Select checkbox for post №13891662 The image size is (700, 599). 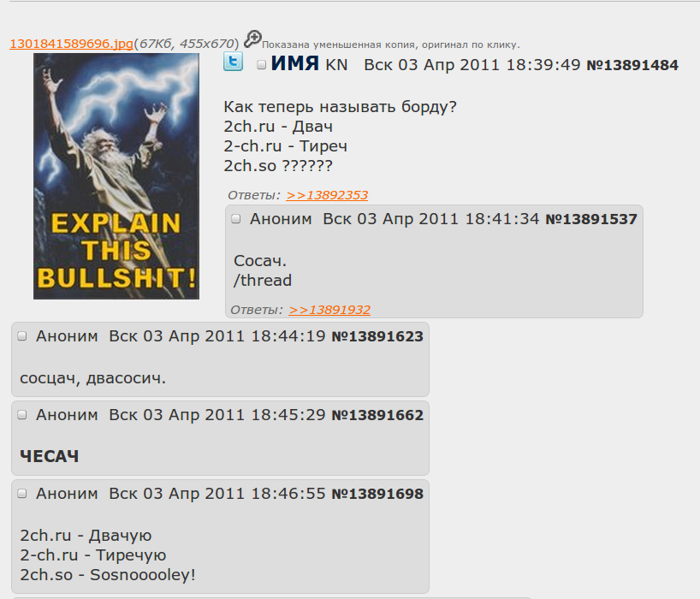22,415
